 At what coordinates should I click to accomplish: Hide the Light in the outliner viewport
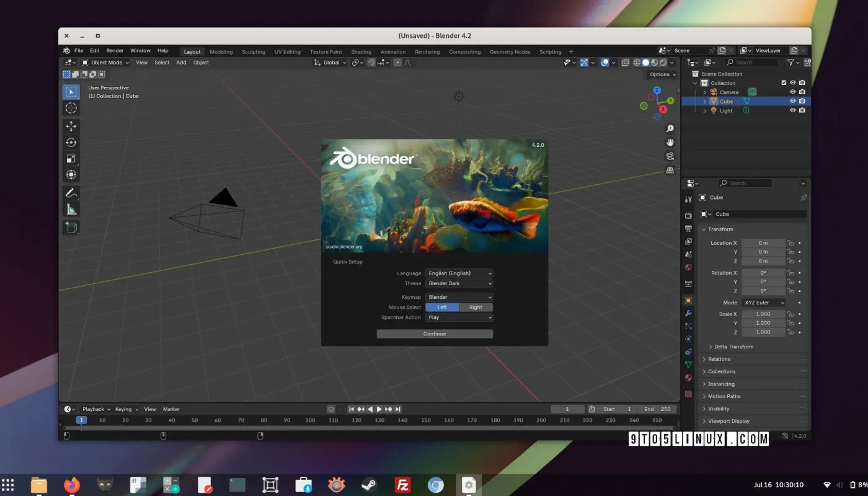point(792,110)
